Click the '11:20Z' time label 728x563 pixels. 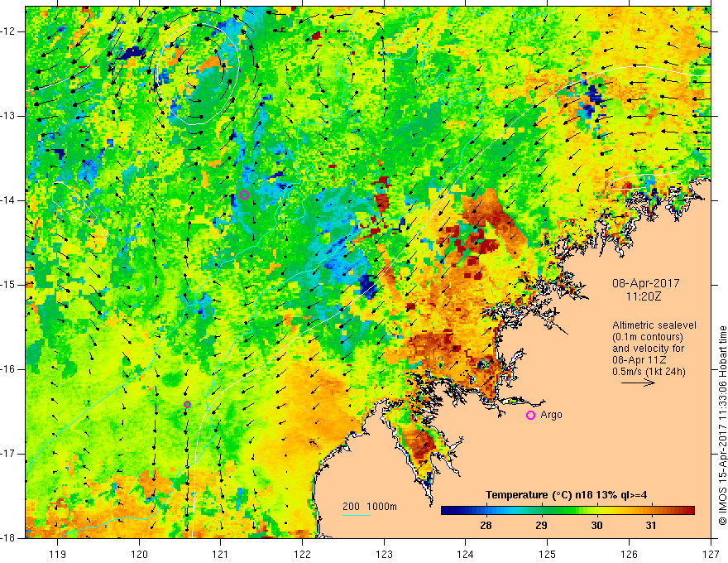[x=643, y=296]
